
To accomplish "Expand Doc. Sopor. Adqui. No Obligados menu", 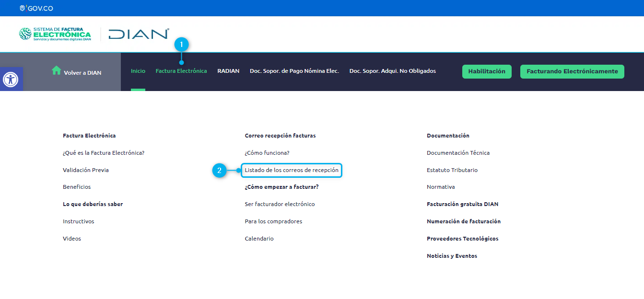I will 392,71.
